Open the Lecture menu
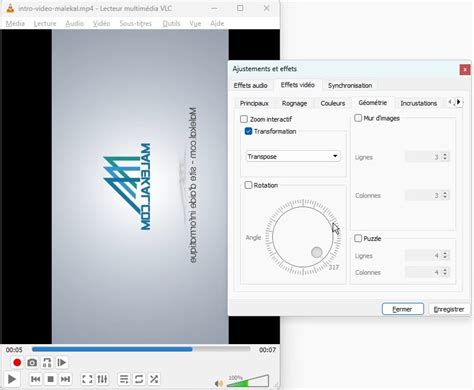 [x=45, y=23]
